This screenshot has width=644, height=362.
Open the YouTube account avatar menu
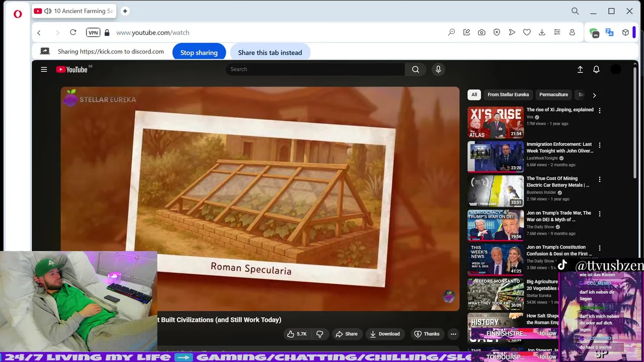[x=616, y=69]
